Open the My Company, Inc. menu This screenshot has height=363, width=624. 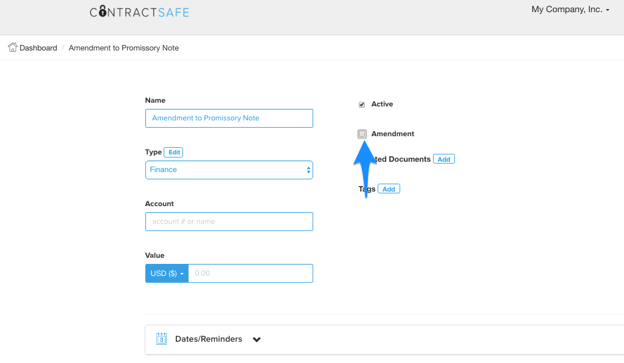coord(570,10)
